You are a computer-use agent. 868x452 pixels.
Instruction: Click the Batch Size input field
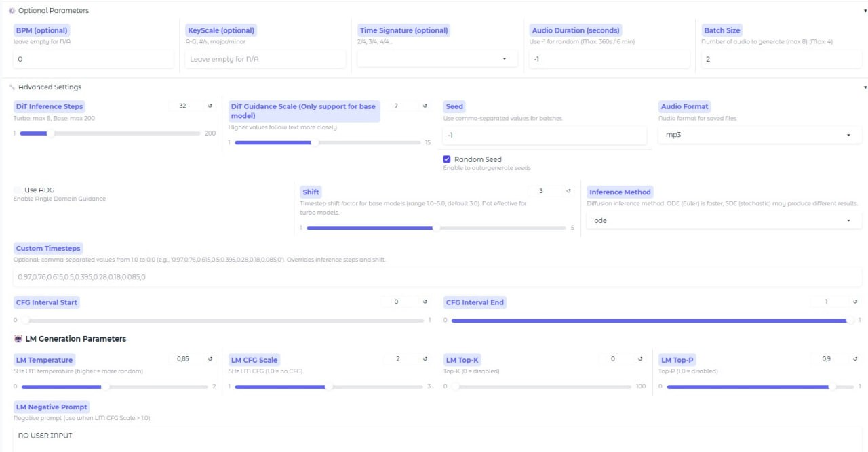[x=781, y=59]
